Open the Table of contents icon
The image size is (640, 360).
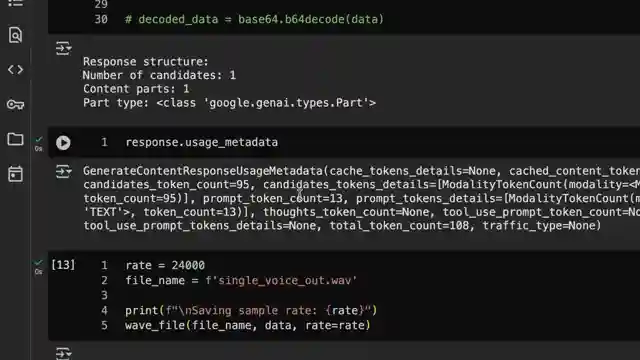click(16, 3)
